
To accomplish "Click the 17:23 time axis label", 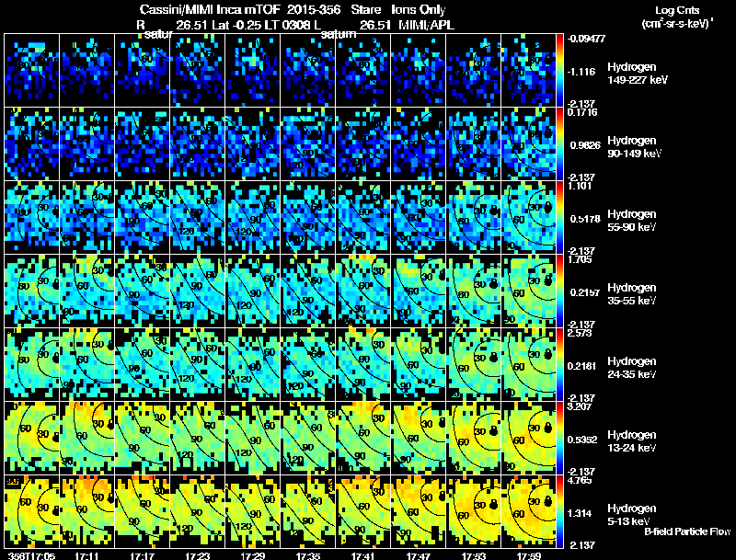I will (197, 555).
